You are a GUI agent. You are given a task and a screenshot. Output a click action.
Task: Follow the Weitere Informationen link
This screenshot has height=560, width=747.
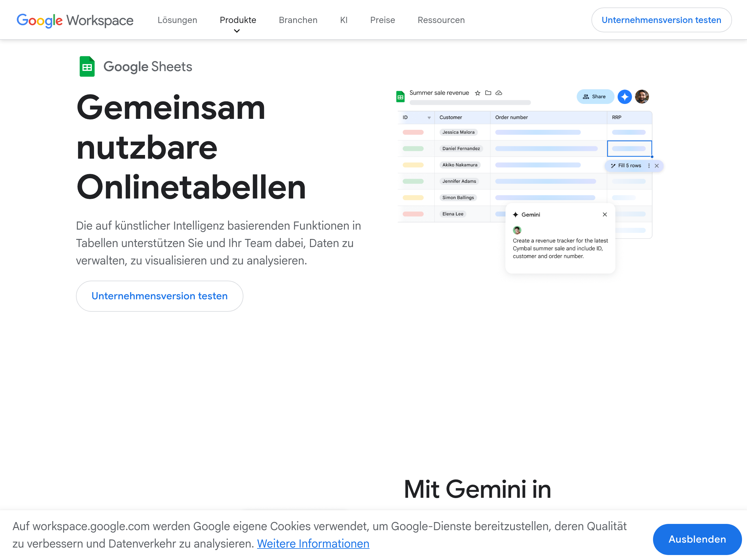pyautogui.click(x=313, y=544)
